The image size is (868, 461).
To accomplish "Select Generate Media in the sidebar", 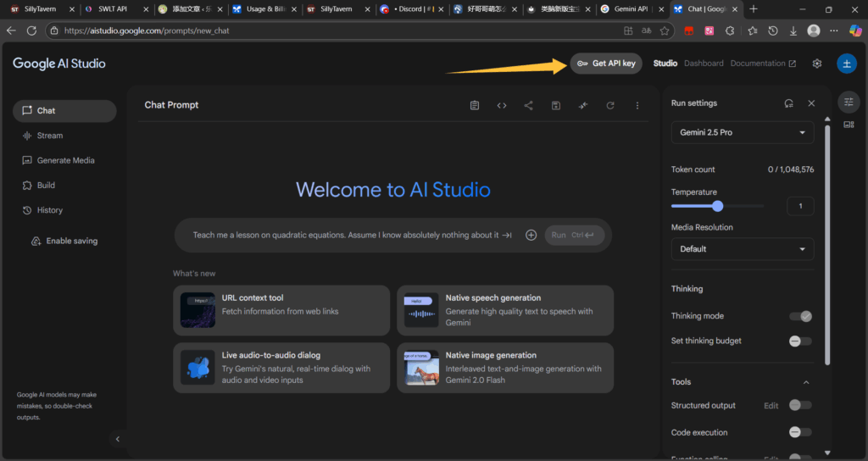I will (x=65, y=160).
